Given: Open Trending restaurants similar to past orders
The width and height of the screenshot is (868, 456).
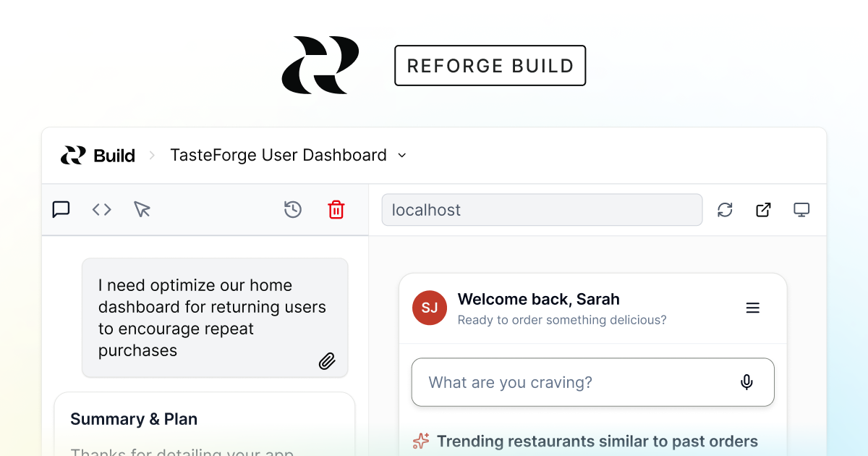Looking at the screenshot, I should click(x=597, y=441).
